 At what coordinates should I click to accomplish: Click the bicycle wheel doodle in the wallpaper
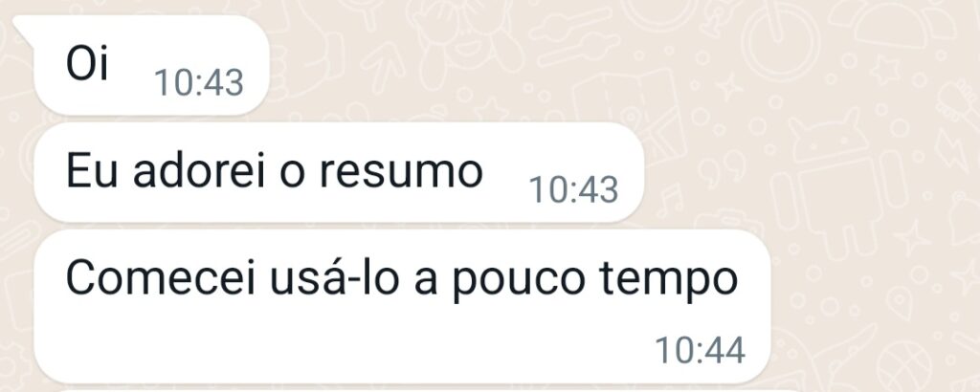(779, 41)
